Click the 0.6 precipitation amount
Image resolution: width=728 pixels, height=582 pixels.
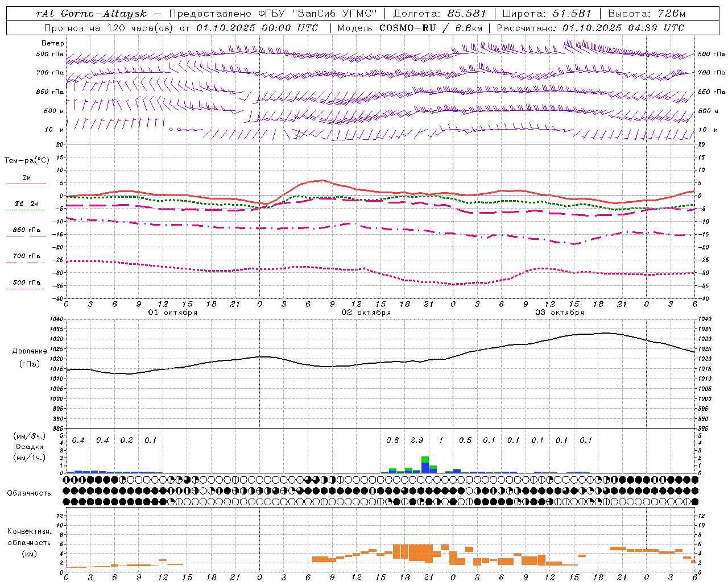pyautogui.click(x=392, y=440)
